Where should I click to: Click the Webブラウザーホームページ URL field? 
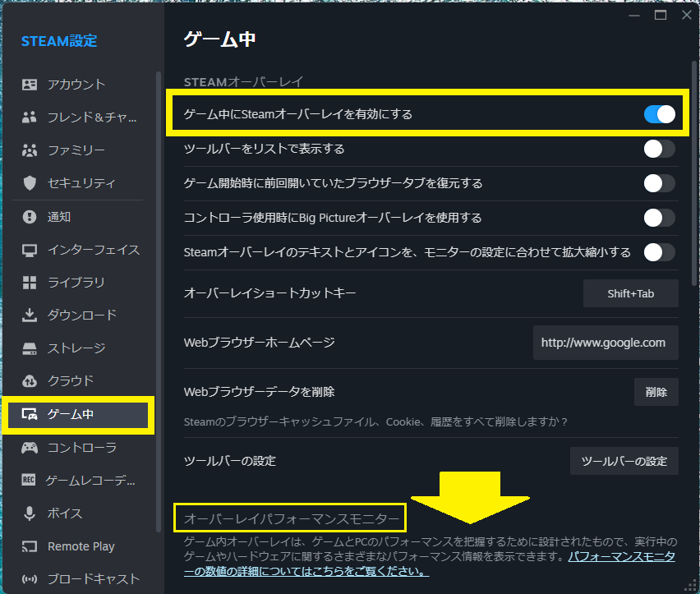pos(606,343)
